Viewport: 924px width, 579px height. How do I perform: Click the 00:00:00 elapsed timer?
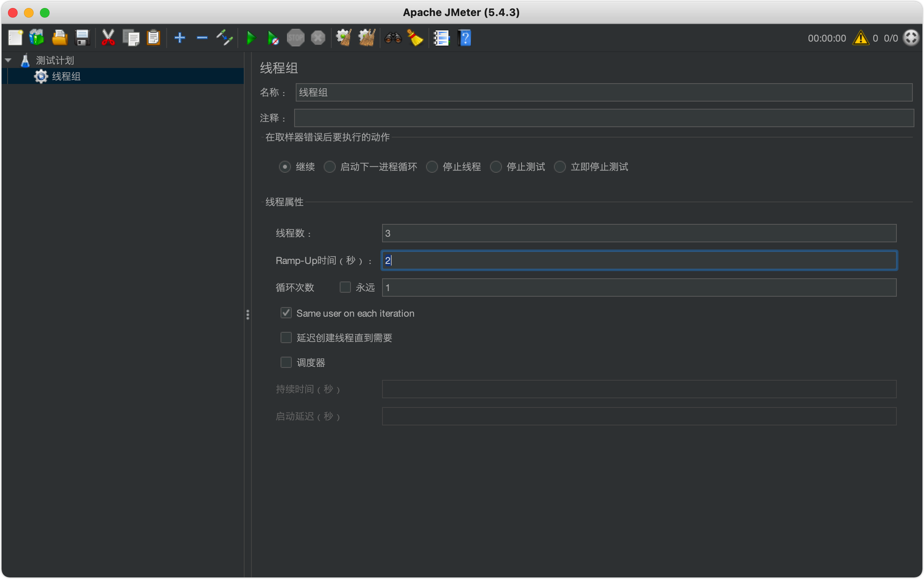(827, 38)
